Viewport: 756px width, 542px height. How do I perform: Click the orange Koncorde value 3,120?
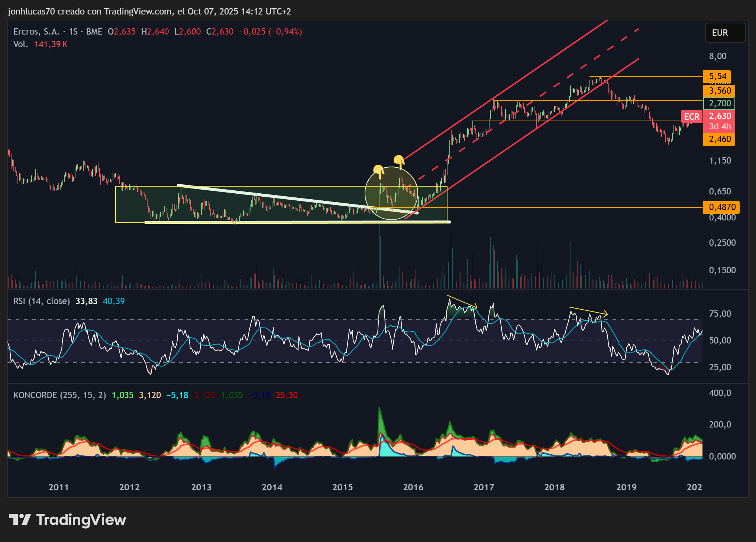tap(150, 395)
